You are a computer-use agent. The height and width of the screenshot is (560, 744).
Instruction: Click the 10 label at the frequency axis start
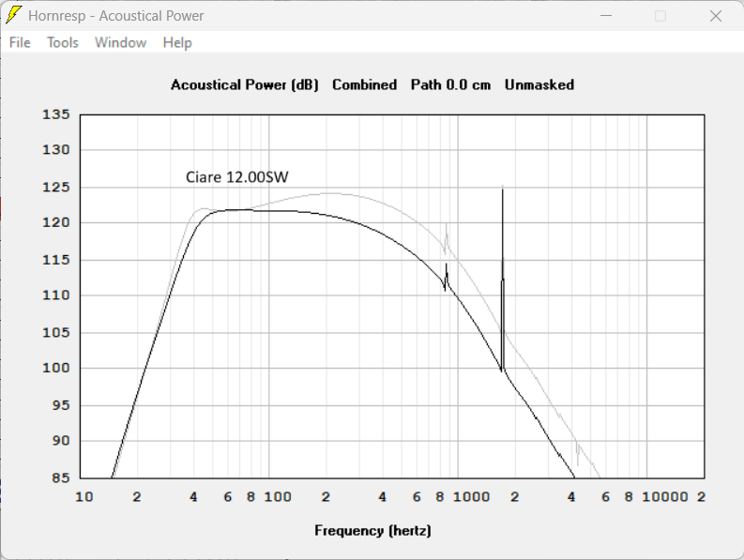pyautogui.click(x=84, y=497)
